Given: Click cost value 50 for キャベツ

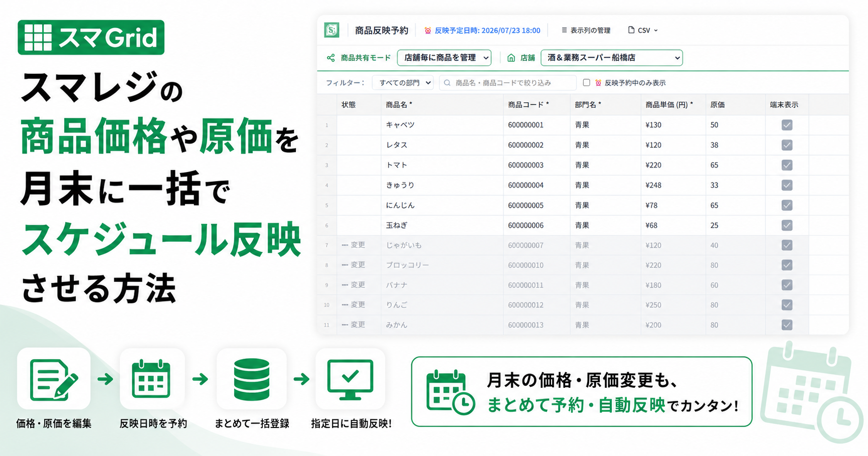Looking at the screenshot, I should [714, 125].
